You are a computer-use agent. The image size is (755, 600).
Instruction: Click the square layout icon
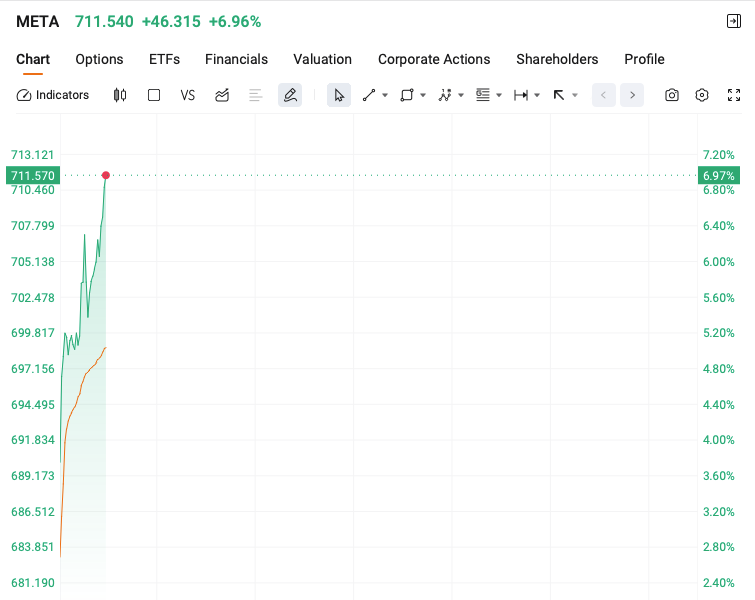pyautogui.click(x=154, y=95)
